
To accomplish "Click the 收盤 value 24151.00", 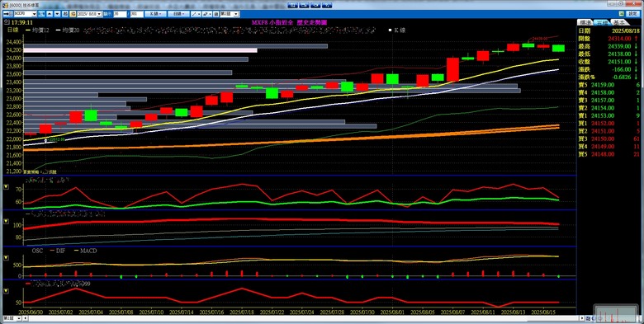I will [x=620, y=62].
